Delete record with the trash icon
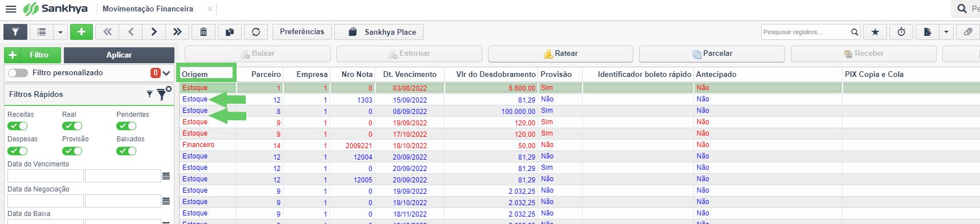Screen dimensions: 980x224 204,32
